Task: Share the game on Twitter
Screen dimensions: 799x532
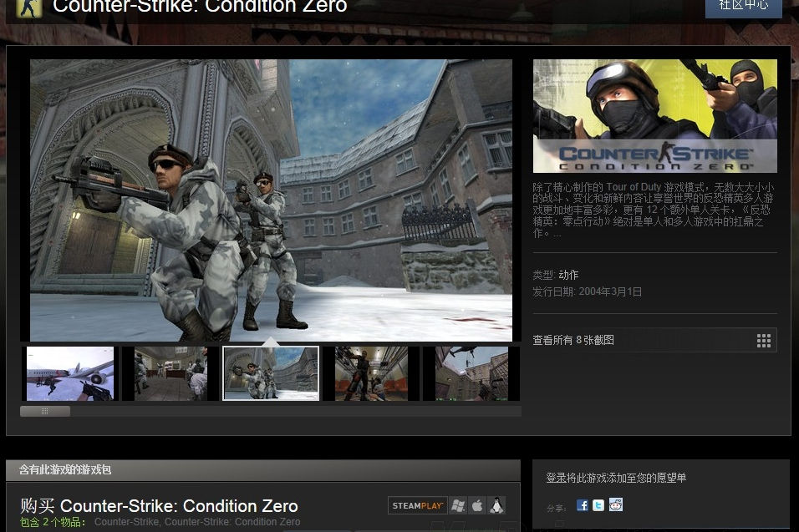Action: [x=598, y=505]
